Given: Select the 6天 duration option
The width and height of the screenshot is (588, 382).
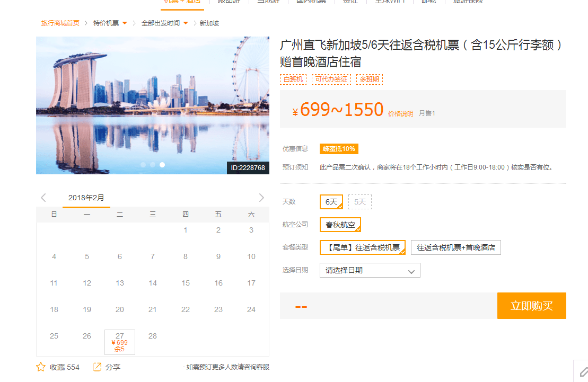Looking at the screenshot, I should click(331, 202).
